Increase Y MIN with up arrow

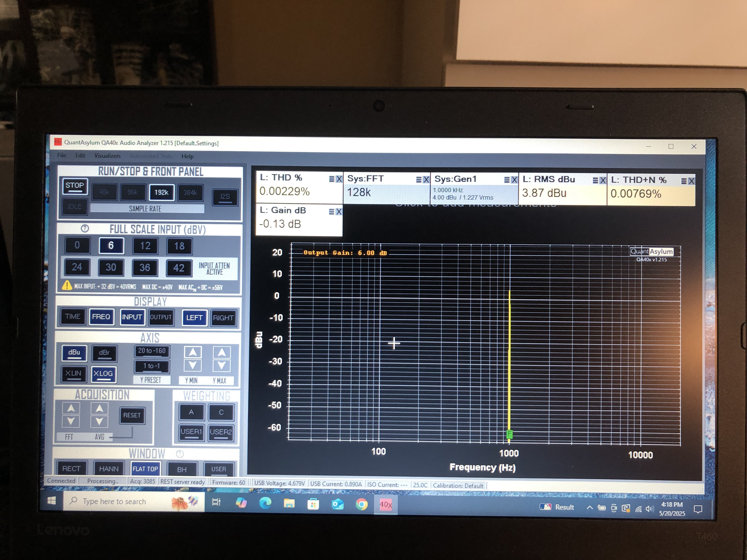(x=193, y=352)
